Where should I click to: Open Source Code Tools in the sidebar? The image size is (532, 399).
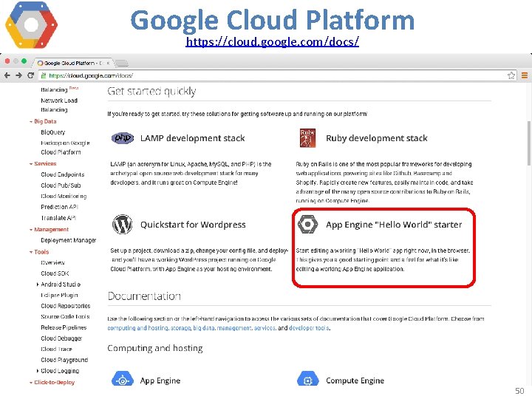(65, 316)
